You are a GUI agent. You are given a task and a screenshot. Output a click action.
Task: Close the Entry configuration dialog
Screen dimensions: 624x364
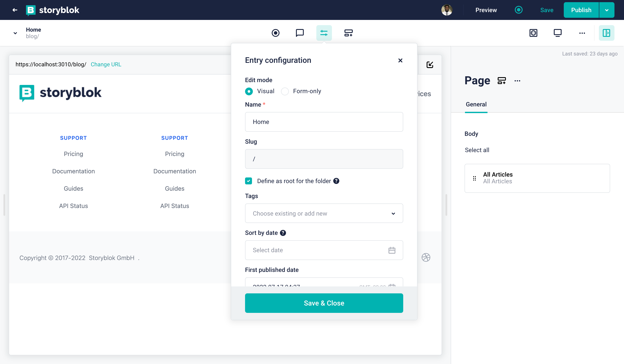pyautogui.click(x=400, y=60)
